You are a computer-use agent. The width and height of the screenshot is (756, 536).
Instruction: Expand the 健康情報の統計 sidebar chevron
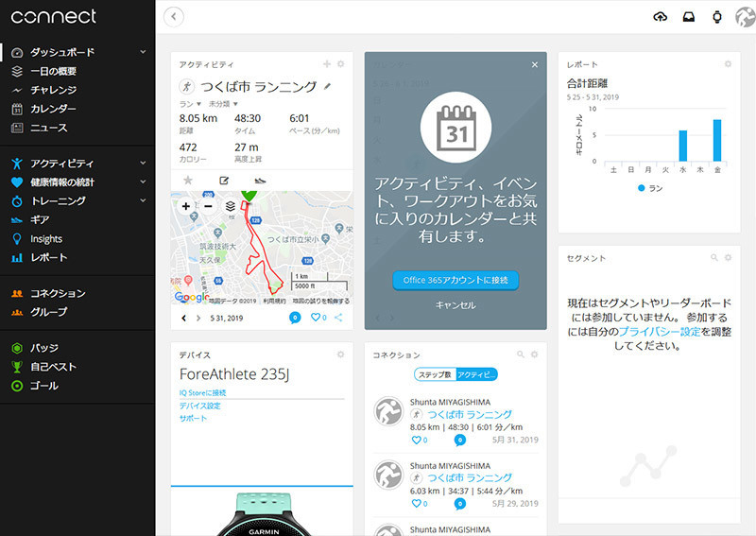(x=143, y=182)
